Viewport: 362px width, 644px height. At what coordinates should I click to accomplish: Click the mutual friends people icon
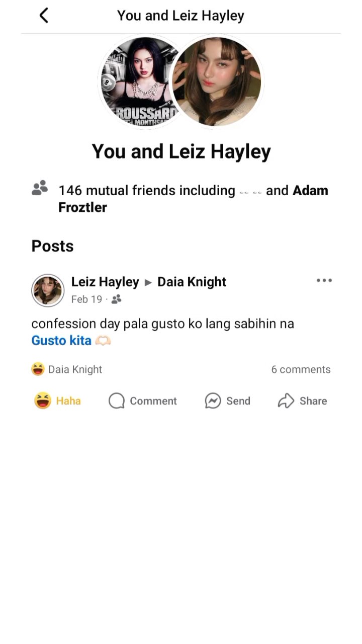tap(40, 188)
